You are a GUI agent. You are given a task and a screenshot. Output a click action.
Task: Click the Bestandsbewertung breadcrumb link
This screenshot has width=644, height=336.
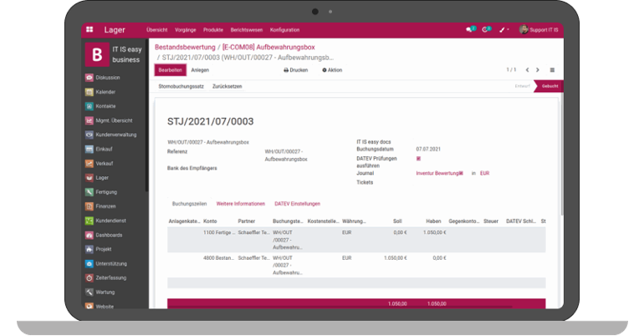185,48
